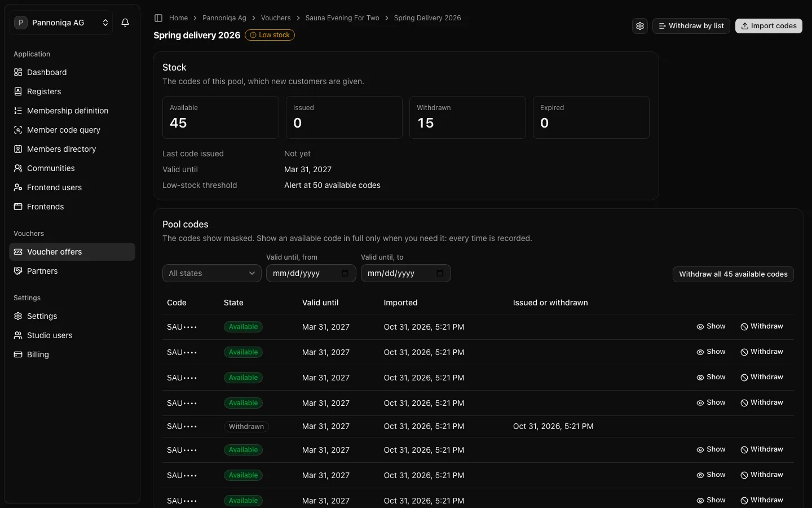Viewport: 812px width, 508px height.
Task: Click the Billing card icon
Action: click(18, 354)
